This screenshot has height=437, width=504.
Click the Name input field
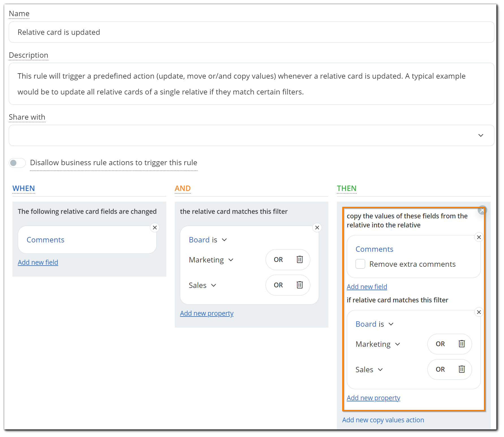tap(251, 32)
